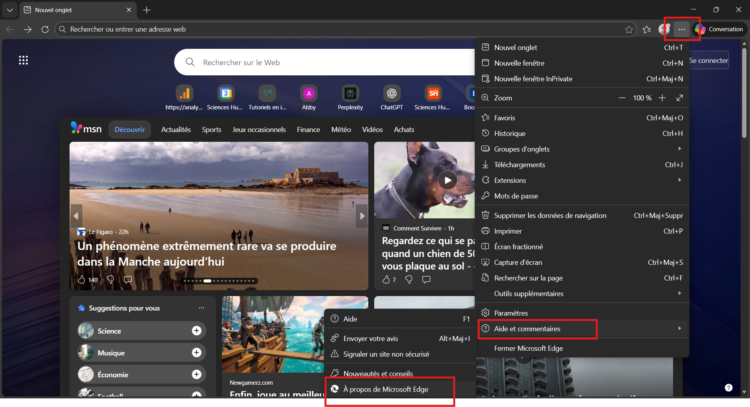Switch to the Actualités tab

pos(176,130)
